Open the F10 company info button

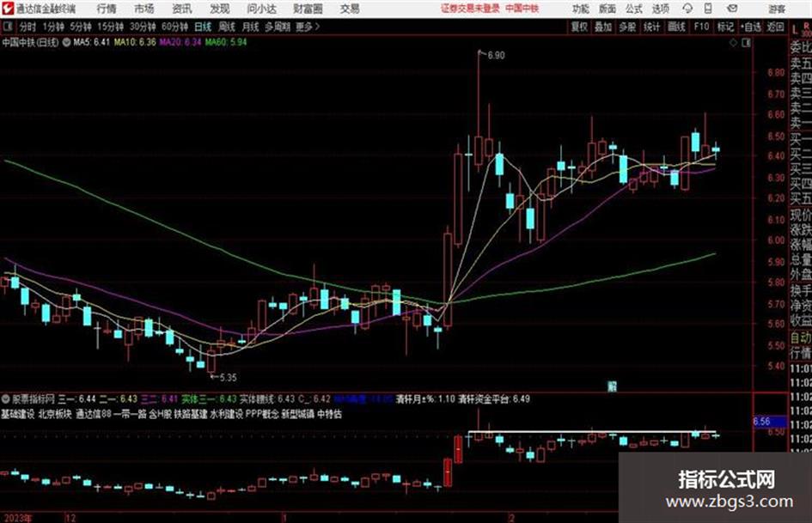(702, 27)
